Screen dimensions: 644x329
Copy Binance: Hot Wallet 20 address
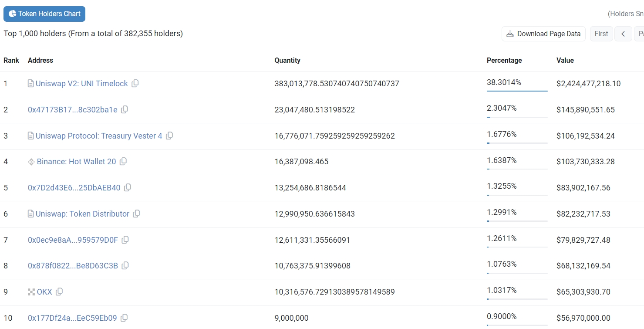click(x=123, y=161)
